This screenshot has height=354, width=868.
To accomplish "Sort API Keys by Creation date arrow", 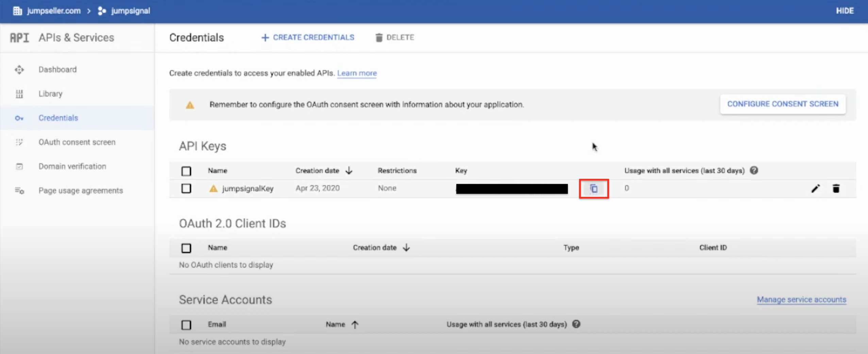I will (349, 171).
